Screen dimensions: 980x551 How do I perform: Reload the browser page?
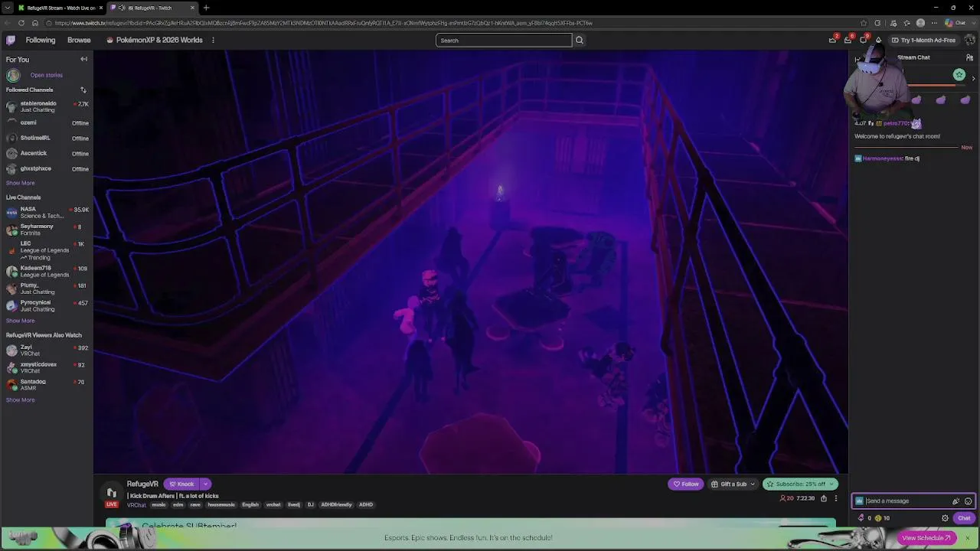[21, 23]
